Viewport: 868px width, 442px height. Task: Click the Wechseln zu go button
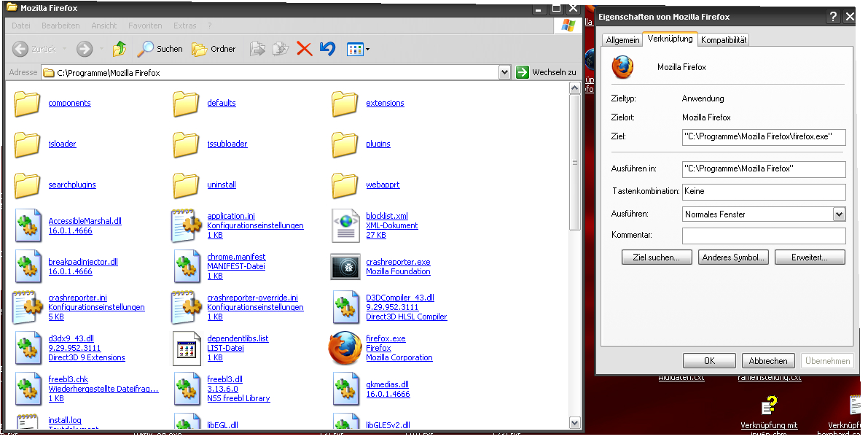[546, 72]
